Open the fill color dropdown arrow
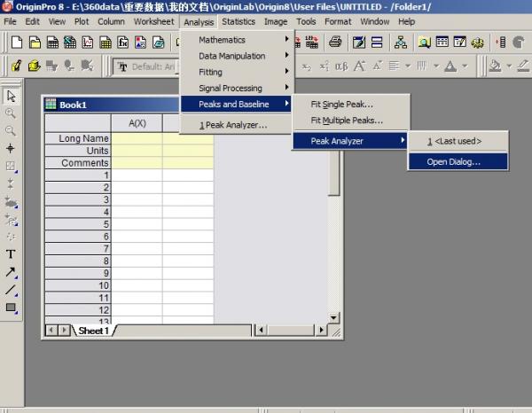This screenshot has height=413, width=532. (509, 66)
